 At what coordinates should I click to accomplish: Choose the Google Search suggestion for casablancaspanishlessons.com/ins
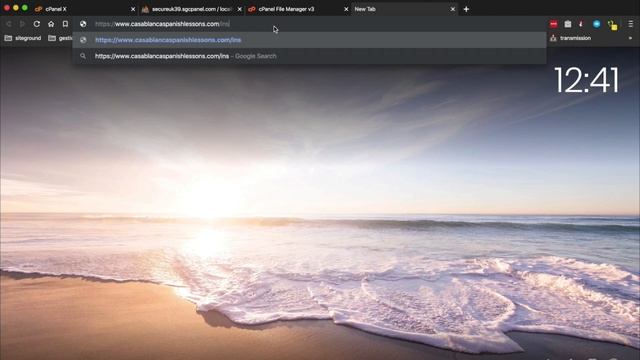(309, 56)
